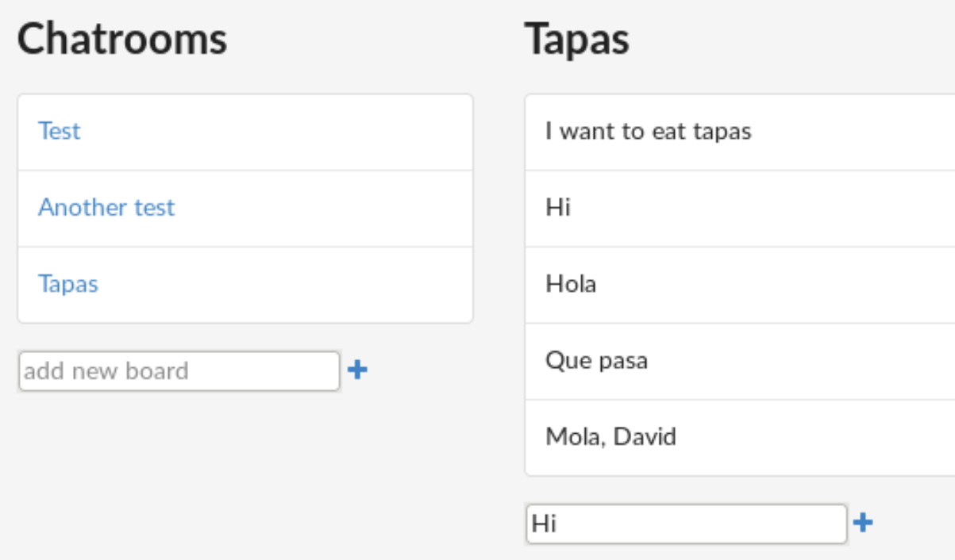Select the 'Mola, David' message row
This screenshot has height=560, width=955.
[x=610, y=437]
